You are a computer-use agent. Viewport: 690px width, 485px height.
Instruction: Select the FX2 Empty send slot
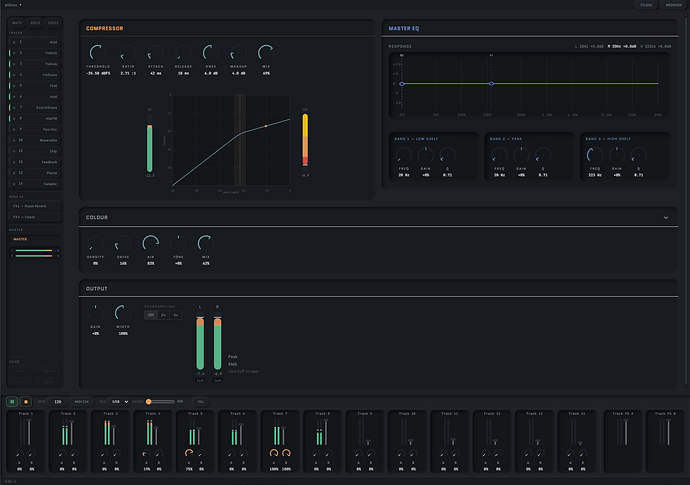coord(35,217)
